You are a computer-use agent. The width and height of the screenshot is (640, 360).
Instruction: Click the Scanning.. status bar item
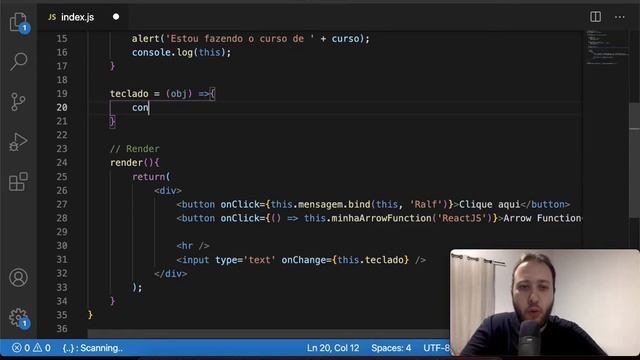click(93, 348)
